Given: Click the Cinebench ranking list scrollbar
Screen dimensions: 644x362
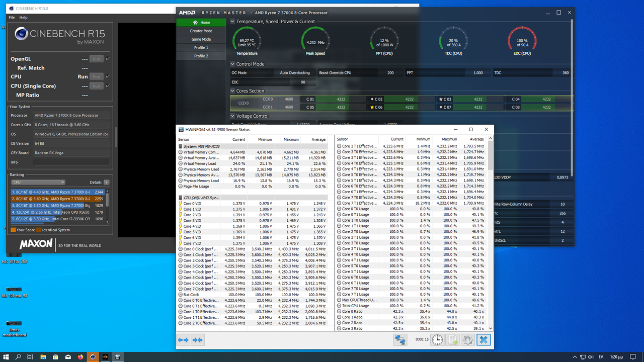Looking at the screenshot, I should (107, 206).
